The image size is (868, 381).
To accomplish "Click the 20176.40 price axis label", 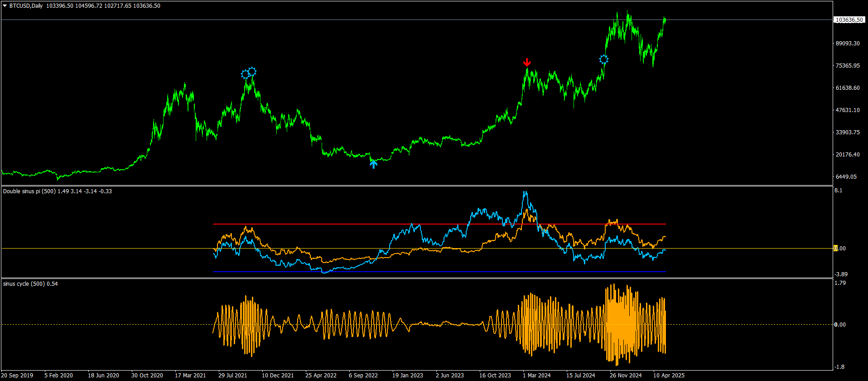I will (848, 155).
